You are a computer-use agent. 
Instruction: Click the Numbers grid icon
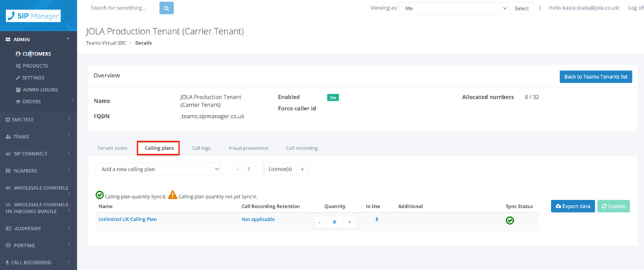[x=8, y=171]
